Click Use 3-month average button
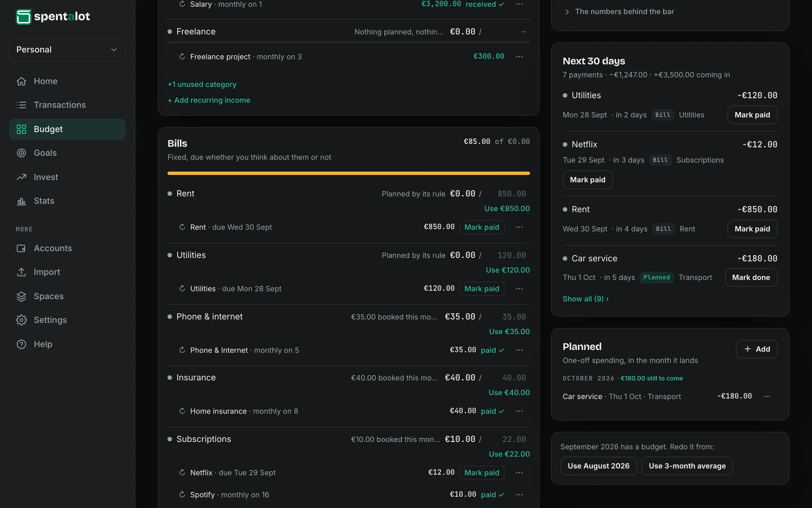 687,466
